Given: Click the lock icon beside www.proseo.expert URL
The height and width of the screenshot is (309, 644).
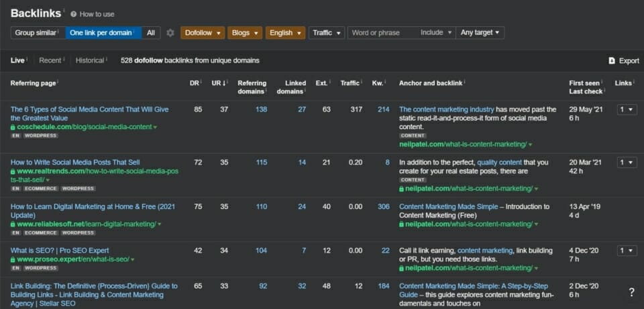Looking at the screenshot, I should [x=13, y=259].
